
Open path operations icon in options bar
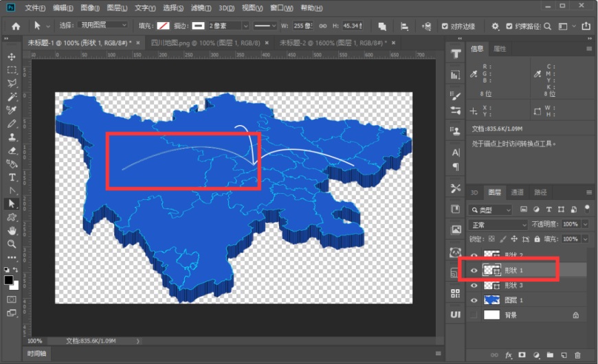point(381,26)
